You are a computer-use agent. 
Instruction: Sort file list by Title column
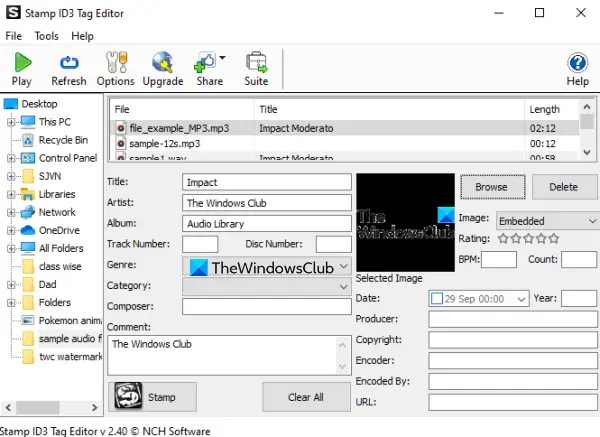(x=389, y=109)
